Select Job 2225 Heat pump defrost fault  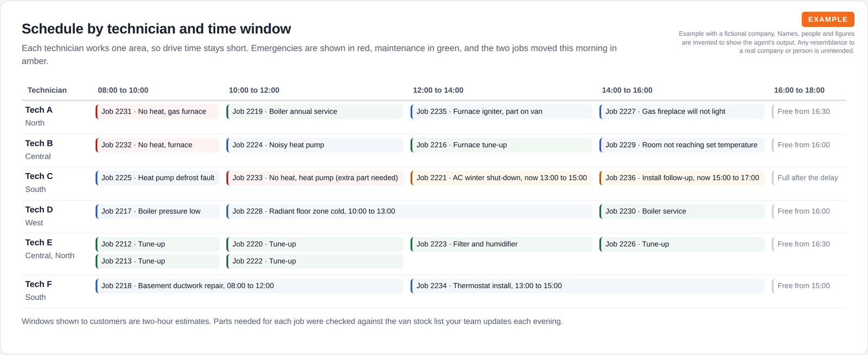tap(157, 177)
